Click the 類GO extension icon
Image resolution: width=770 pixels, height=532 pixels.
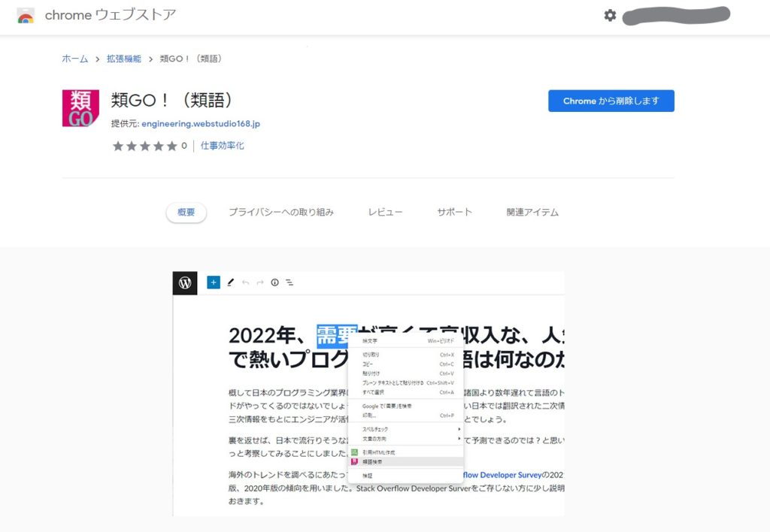click(80, 108)
